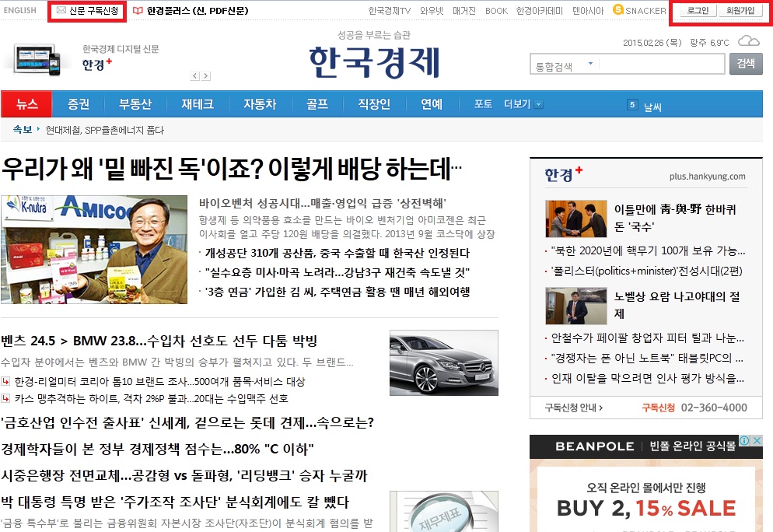
Task: Open the 증권 tab
Action: pos(79,104)
